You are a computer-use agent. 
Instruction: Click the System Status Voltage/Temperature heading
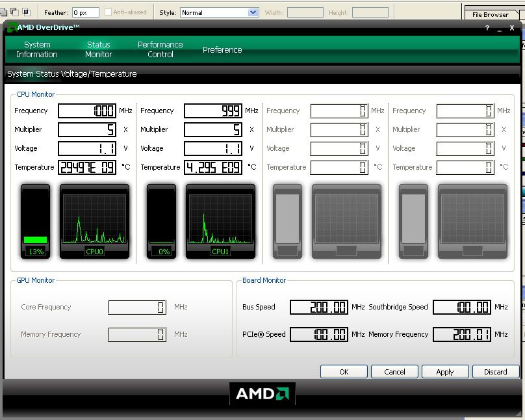[72, 73]
